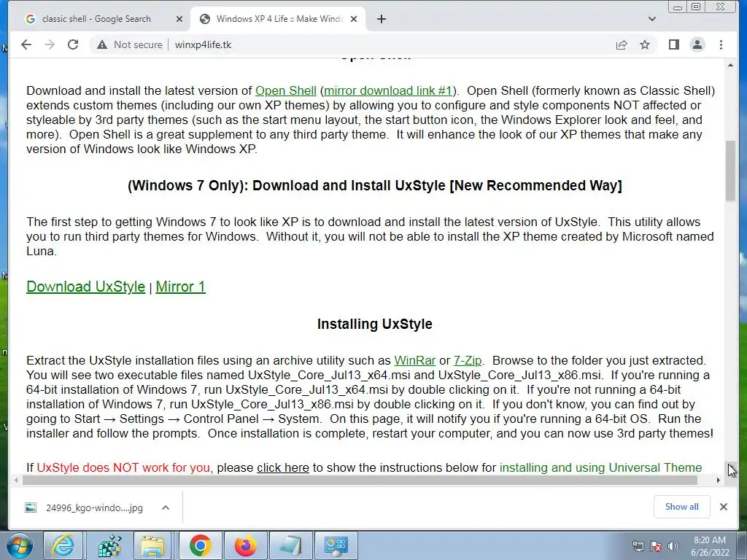Click the address bar URL winxp4life.tk
The width and height of the screenshot is (747, 560).
[x=203, y=44]
